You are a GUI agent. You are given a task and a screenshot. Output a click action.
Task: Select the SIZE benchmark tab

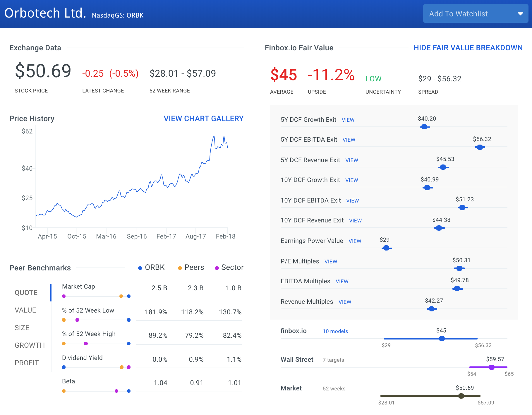[x=22, y=328]
